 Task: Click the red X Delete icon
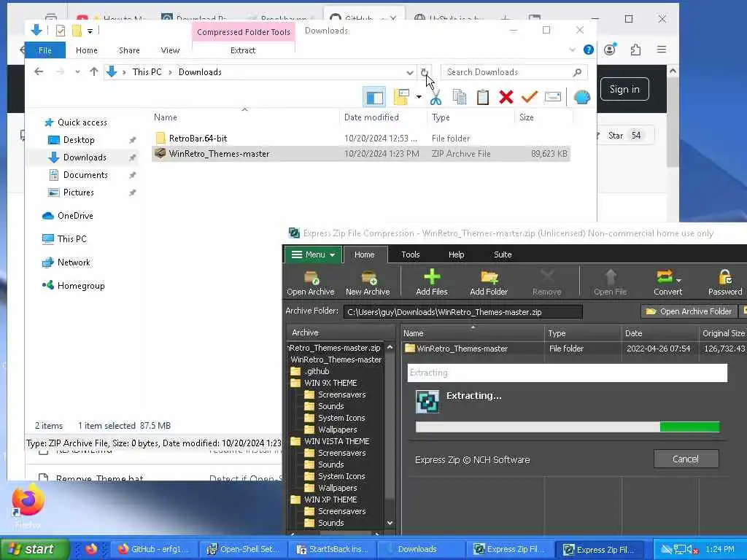(x=506, y=97)
